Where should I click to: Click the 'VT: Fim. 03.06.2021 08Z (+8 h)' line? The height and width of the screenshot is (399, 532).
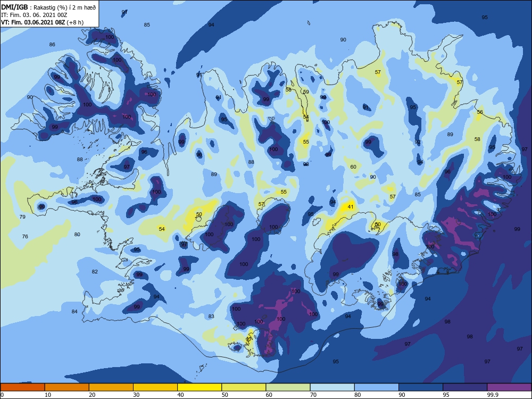pyautogui.click(x=42, y=22)
